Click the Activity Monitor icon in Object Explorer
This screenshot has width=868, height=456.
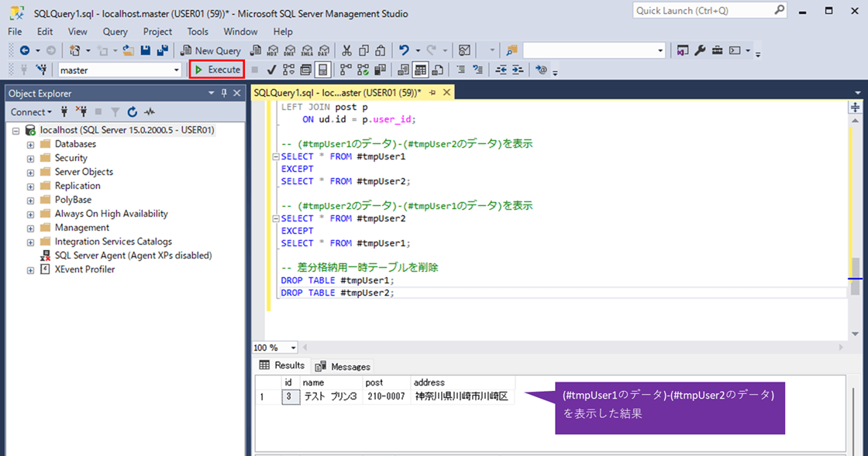coord(149,112)
